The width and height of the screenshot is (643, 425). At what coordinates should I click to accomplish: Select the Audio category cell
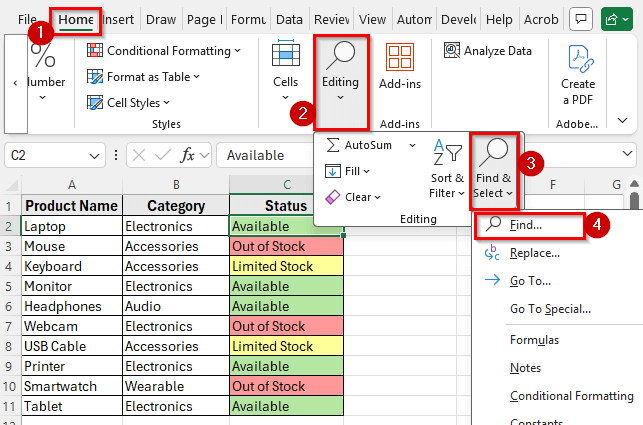[x=176, y=306]
